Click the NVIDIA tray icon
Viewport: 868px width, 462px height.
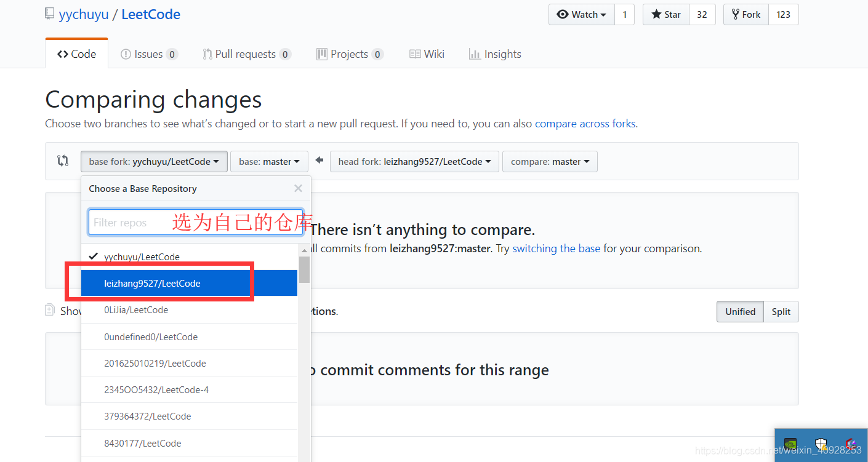(790, 444)
